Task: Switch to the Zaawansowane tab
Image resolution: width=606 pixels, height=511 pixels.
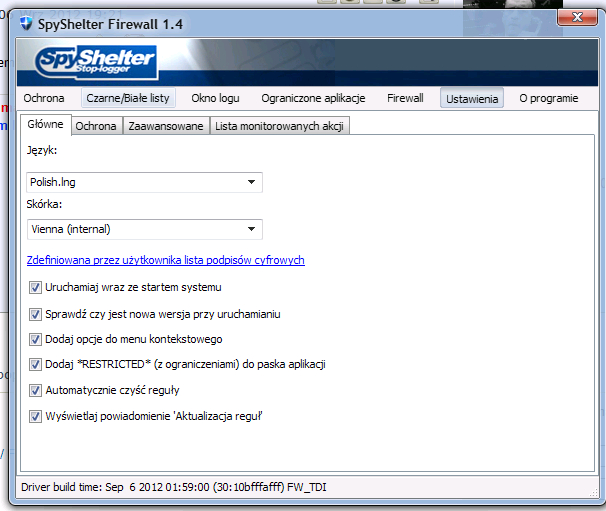Action: (166, 126)
